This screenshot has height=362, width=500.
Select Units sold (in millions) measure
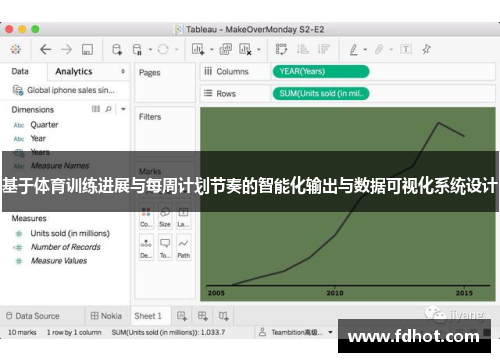click(70, 233)
